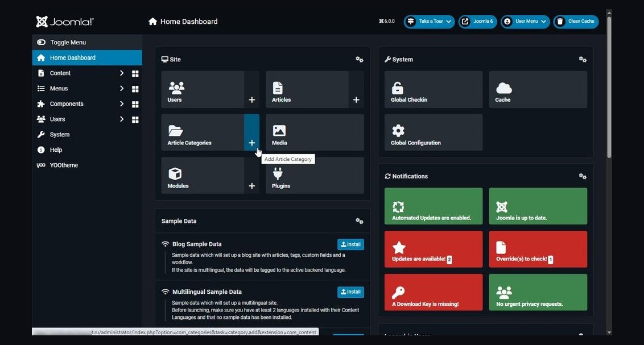Open Help in the sidebar
Viewport: 644px width, 345px height.
[87, 150]
